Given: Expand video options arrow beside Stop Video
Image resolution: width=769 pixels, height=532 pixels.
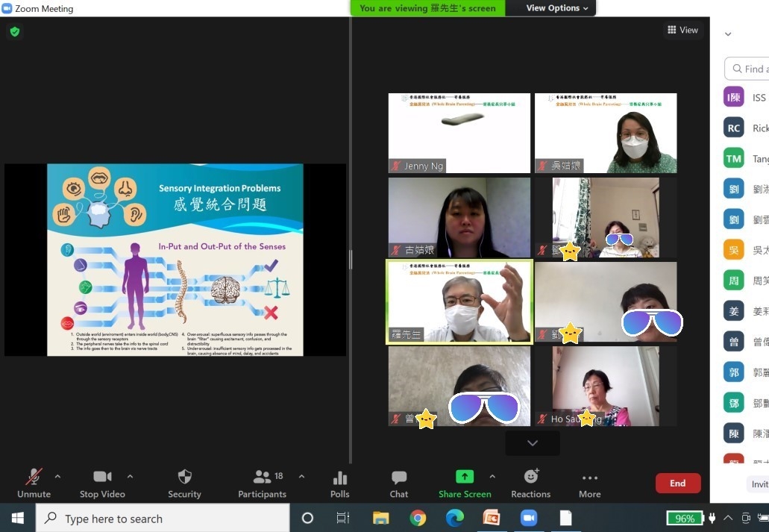Looking at the screenshot, I should (130, 476).
